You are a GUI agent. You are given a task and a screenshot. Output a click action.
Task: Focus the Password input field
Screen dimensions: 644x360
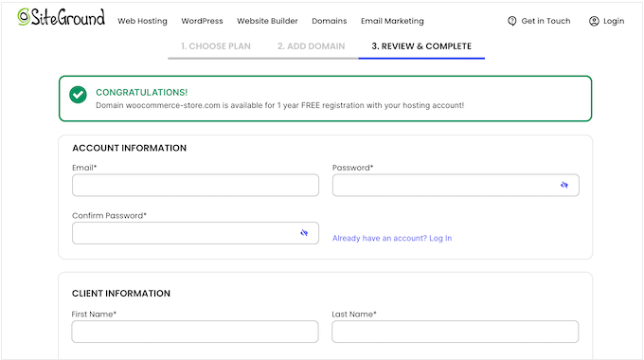(456, 185)
